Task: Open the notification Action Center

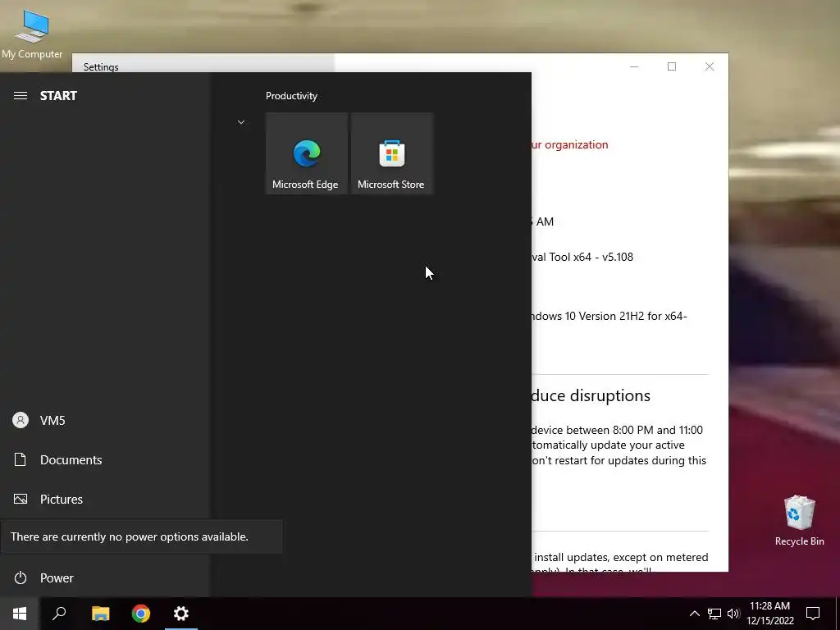Action: pyautogui.click(x=813, y=614)
